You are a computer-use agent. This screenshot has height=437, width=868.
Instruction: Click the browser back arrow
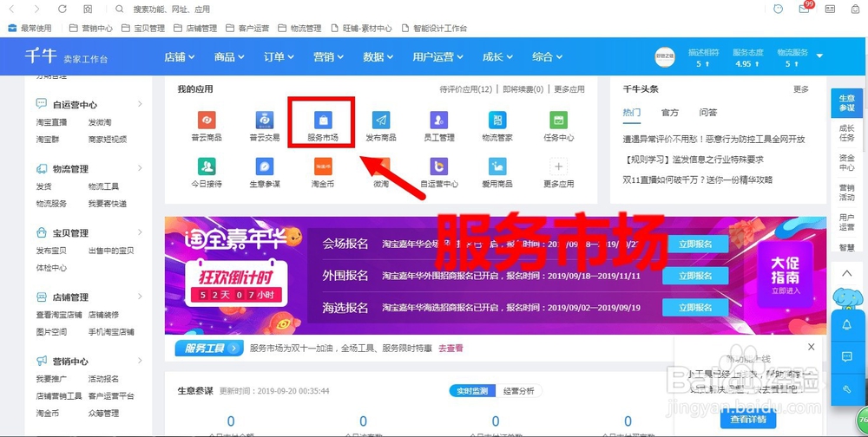tap(11, 9)
